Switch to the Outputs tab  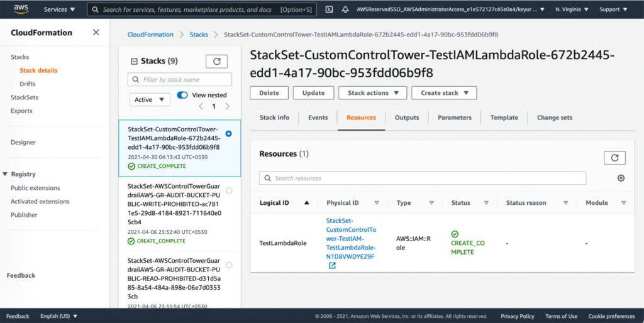point(407,118)
